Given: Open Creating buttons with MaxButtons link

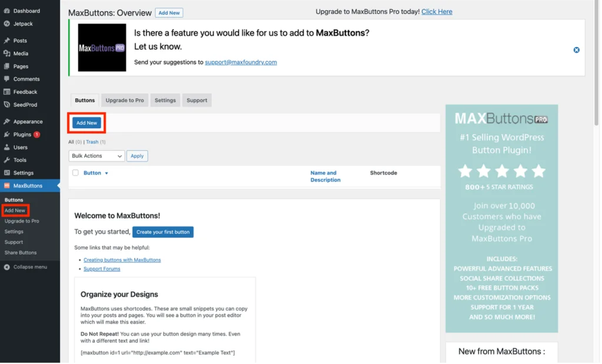Looking at the screenshot, I should pos(122,260).
